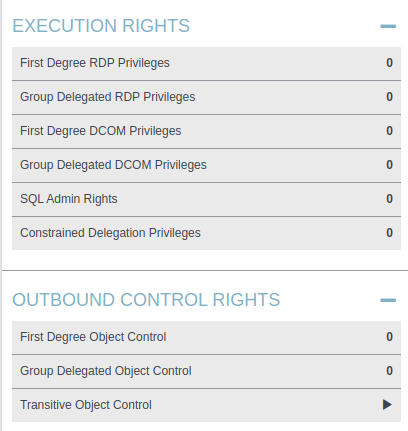Click the count for First Degree Object Control
The height and width of the screenshot is (431, 408).
coord(389,337)
